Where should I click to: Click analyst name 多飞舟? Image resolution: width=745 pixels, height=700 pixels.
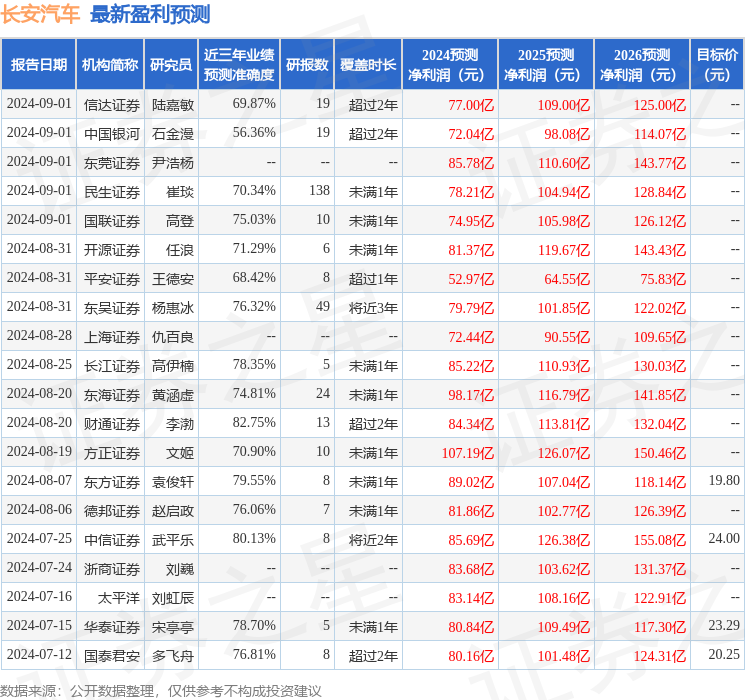[172, 655]
